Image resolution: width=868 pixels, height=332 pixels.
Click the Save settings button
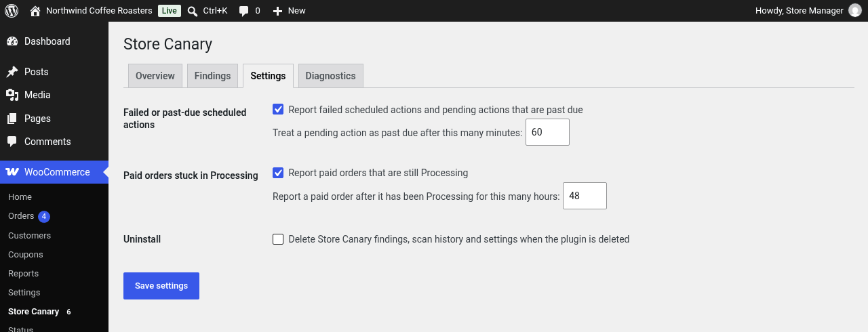tap(161, 286)
